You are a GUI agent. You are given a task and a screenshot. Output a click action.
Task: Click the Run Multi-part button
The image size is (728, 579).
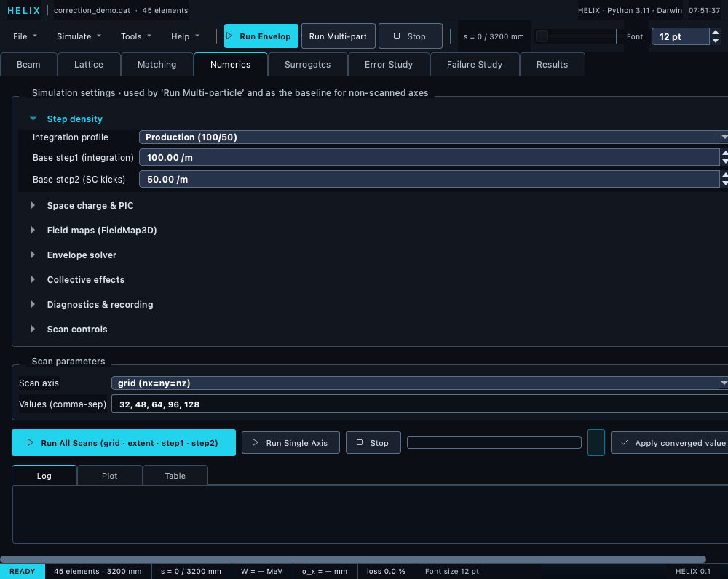click(x=338, y=36)
